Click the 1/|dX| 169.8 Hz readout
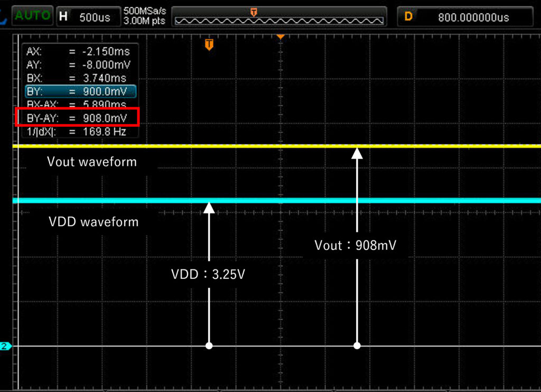The height and width of the screenshot is (392, 541). 77,132
